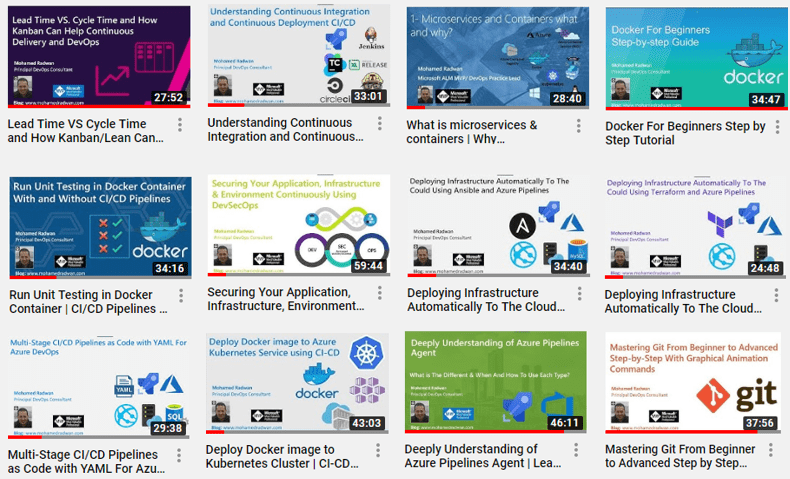
Task: Play the Terraform and Azure Pipelines thumbnail
Action: tap(696, 227)
